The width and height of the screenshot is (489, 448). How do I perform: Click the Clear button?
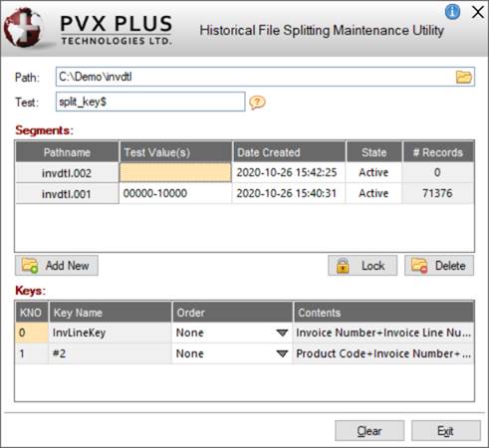(x=369, y=431)
